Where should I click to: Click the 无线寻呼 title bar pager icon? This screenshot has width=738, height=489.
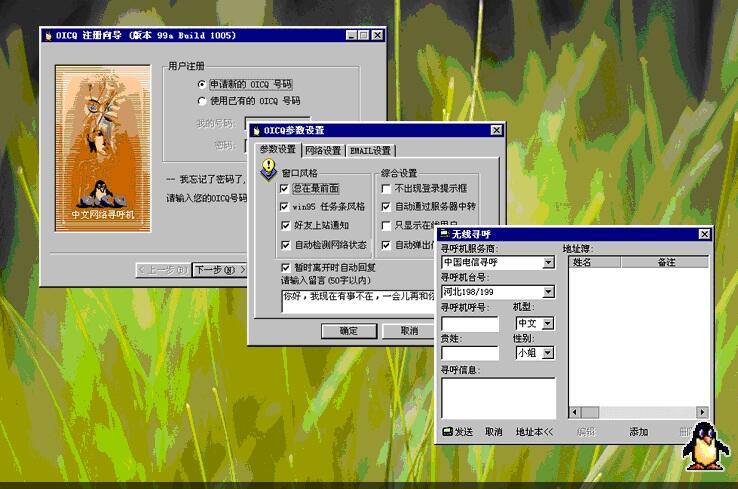click(x=444, y=234)
